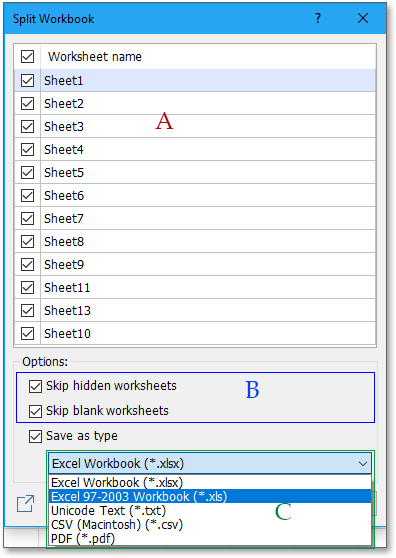The image size is (396, 558).
Task: Open the help question mark icon
Action: click(318, 18)
